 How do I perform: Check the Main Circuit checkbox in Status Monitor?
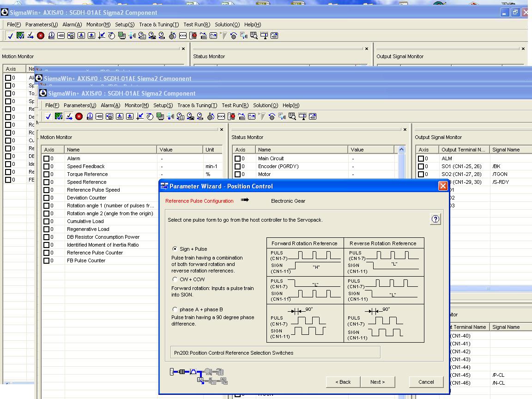(x=237, y=158)
